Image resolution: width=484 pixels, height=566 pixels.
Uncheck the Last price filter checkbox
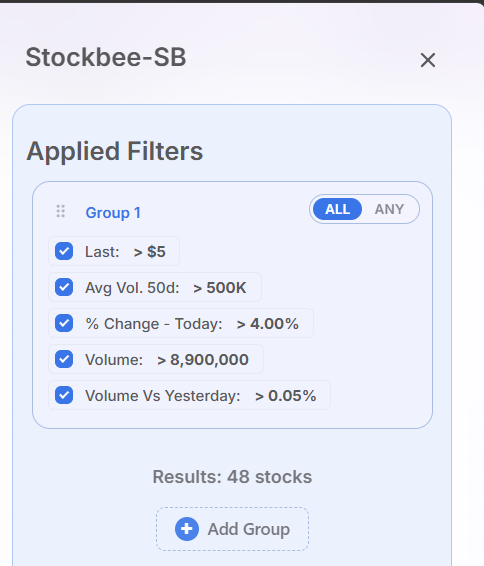click(x=64, y=251)
